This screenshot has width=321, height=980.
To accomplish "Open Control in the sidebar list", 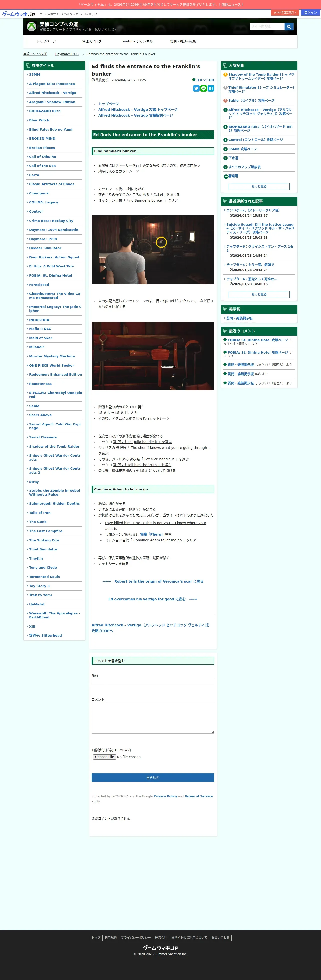I will coord(36,211).
